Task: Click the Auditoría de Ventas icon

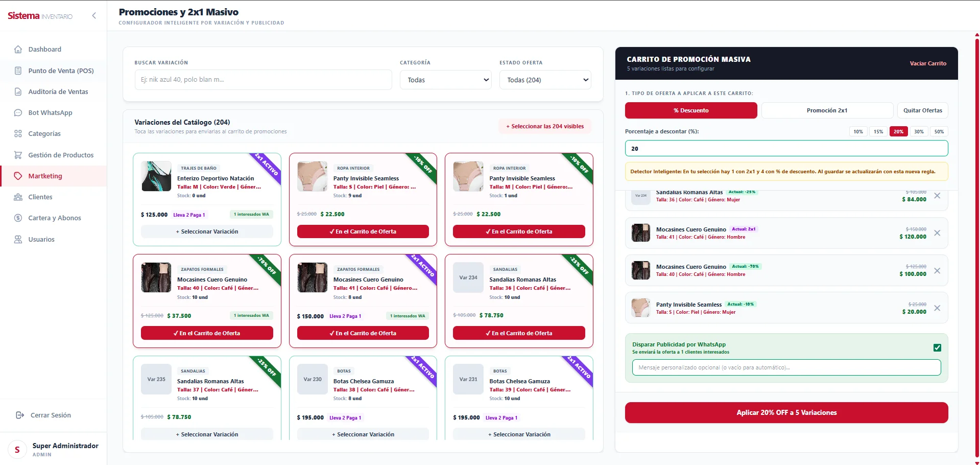Action: pos(18,92)
